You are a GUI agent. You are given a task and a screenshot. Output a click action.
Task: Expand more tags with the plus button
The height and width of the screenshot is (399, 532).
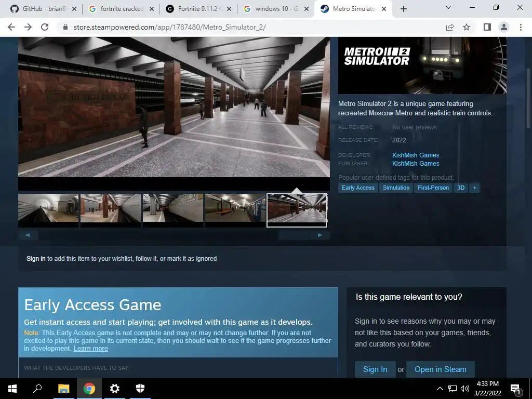tap(475, 188)
